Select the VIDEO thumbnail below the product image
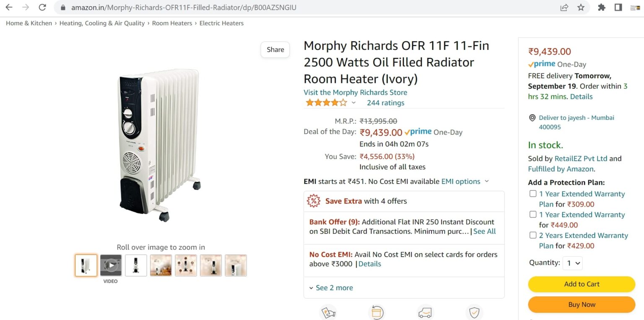Screen dimensions: 644x320 111,265
